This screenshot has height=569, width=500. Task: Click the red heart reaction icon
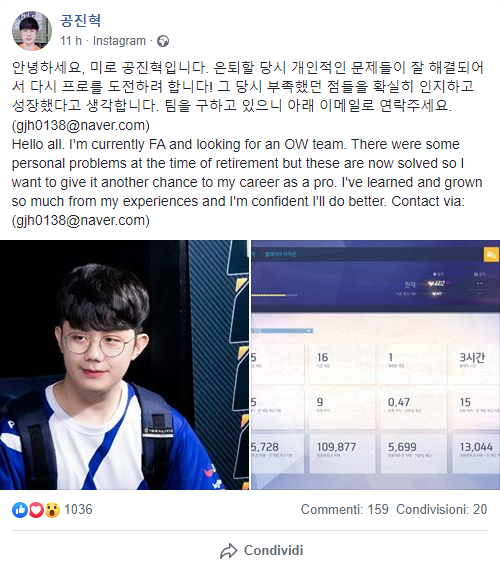click(36, 510)
